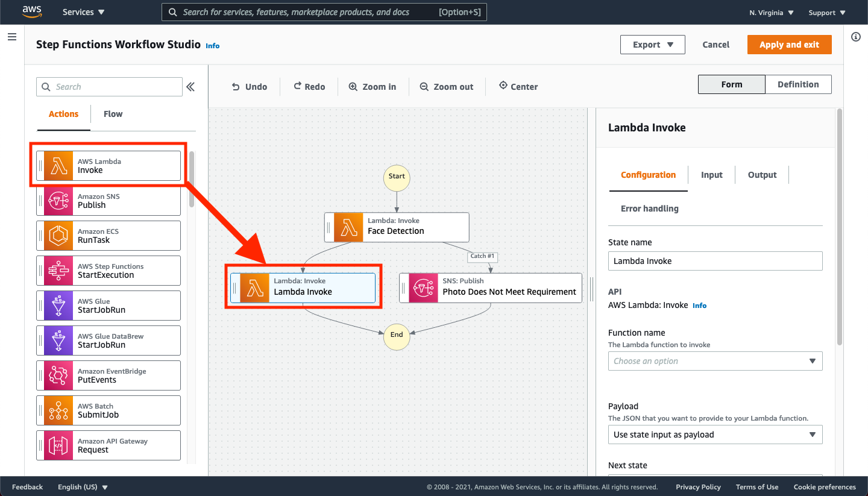Viewport: 868px width, 496px height.
Task: Open Info link next to Workflow Studio title
Action: point(213,46)
